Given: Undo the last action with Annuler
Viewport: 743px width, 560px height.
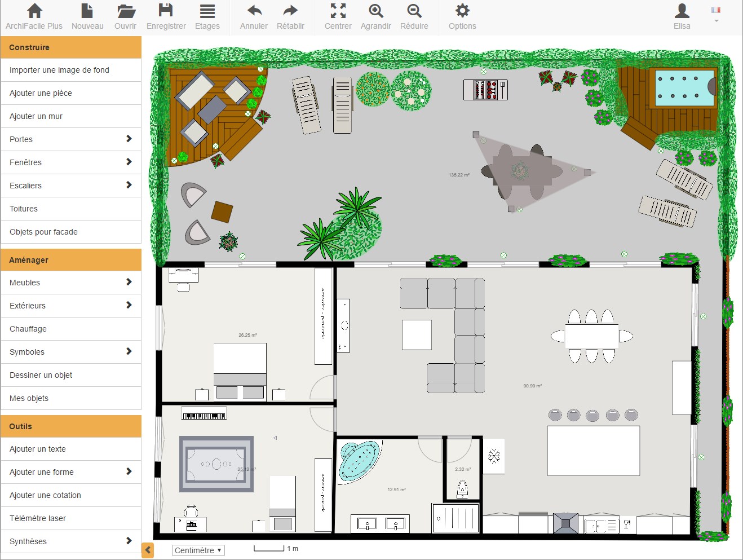Looking at the screenshot, I should (253, 16).
